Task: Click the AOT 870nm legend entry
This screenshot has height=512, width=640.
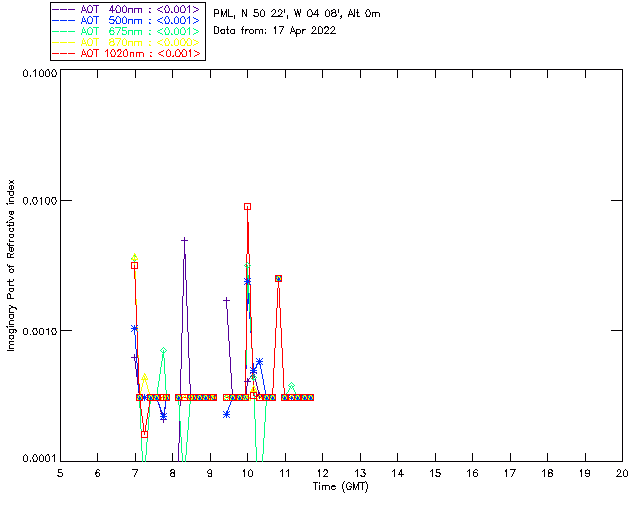Action: 127,42
